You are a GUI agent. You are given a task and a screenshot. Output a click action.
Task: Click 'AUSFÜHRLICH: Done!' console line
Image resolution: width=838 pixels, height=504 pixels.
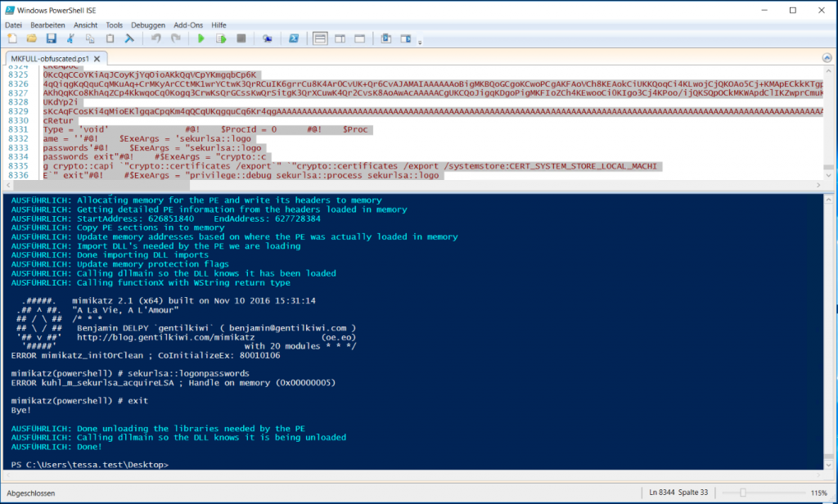coord(56,447)
